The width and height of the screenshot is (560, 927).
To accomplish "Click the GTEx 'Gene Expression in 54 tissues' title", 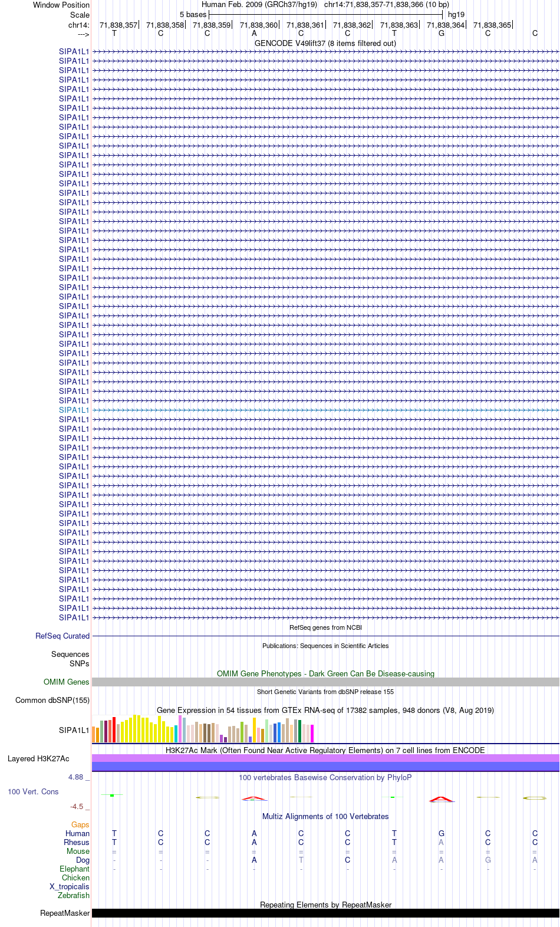I will tap(325, 710).
